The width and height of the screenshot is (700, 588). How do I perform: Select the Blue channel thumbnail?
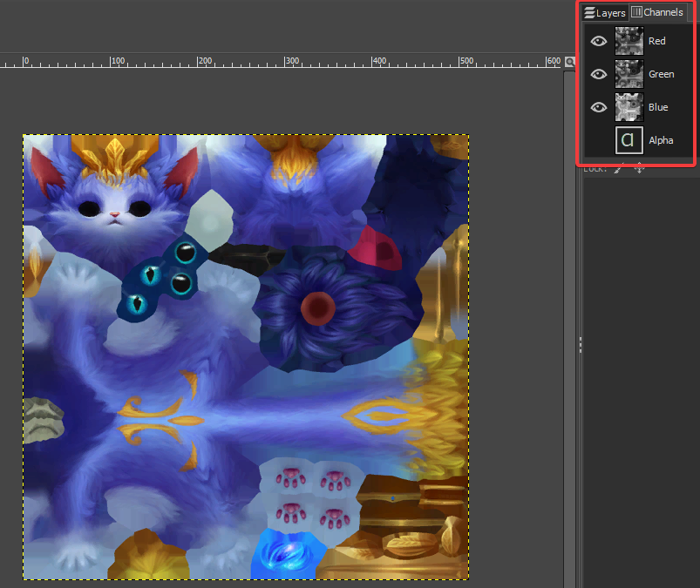629,107
